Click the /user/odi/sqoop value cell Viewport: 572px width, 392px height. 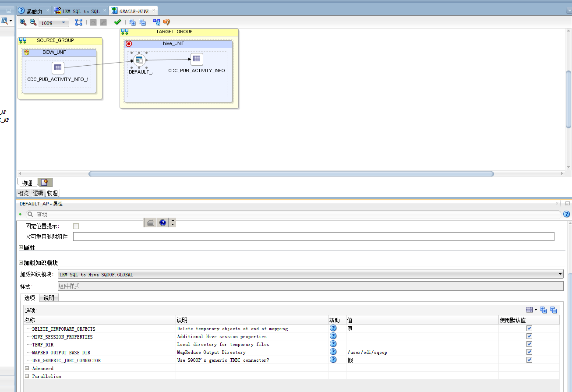coord(422,352)
